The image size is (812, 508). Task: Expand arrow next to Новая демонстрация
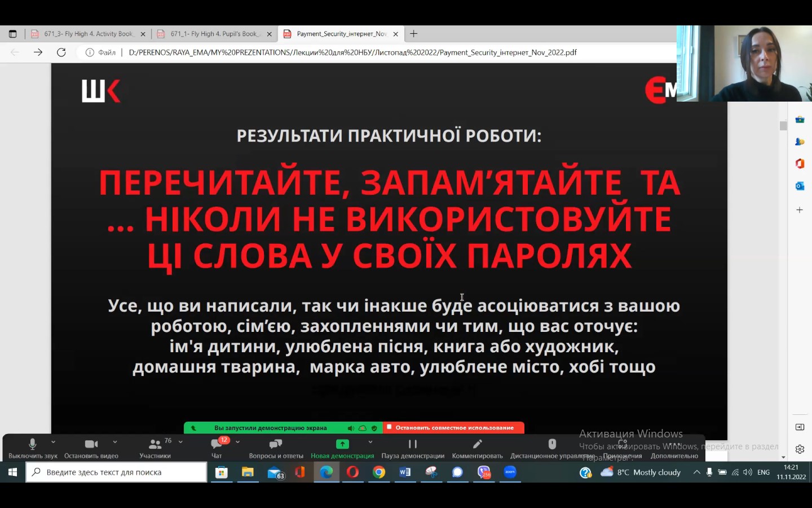pos(370,442)
